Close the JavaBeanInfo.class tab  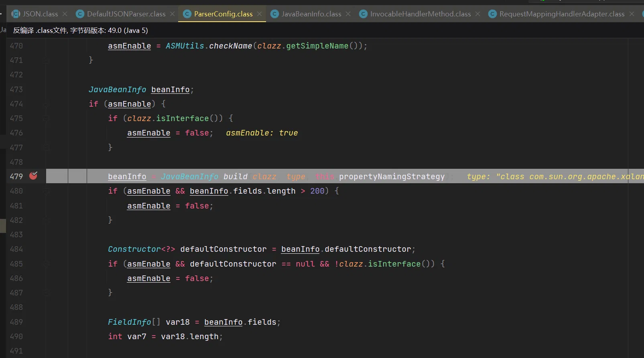pyautogui.click(x=348, y=14)
